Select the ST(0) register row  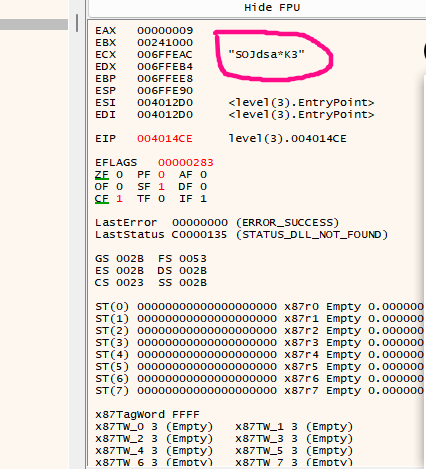coord(259,307)
